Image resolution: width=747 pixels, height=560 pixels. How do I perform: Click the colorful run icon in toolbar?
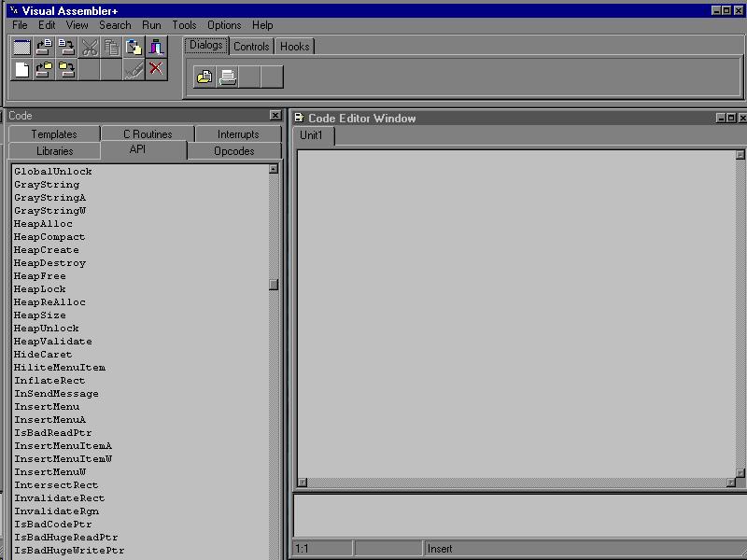pyautogui.click(x=156, y=48)
